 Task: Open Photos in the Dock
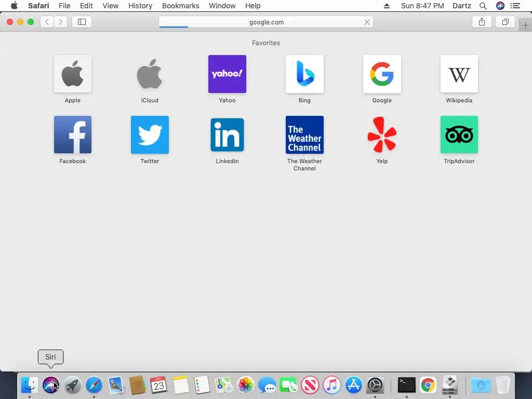(x=245, y=385)
